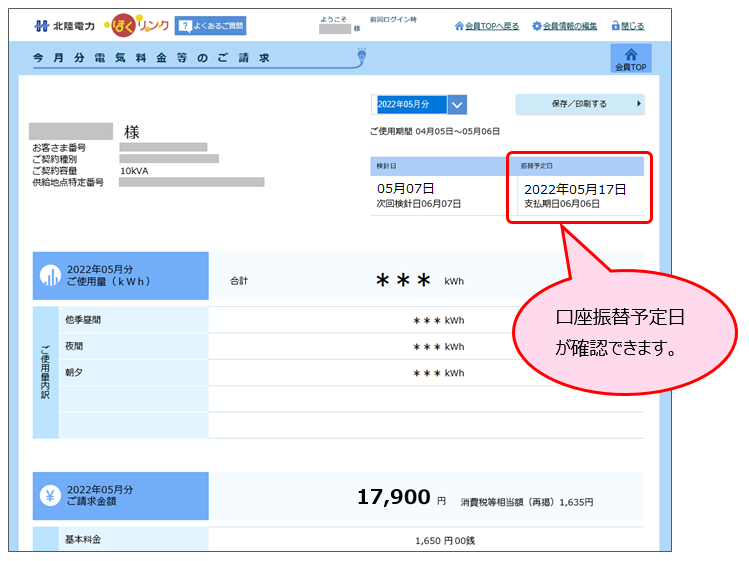Click the 会員TOP home icon button
The height and width of the screenshot is (561, 749).
click(630, 59)
